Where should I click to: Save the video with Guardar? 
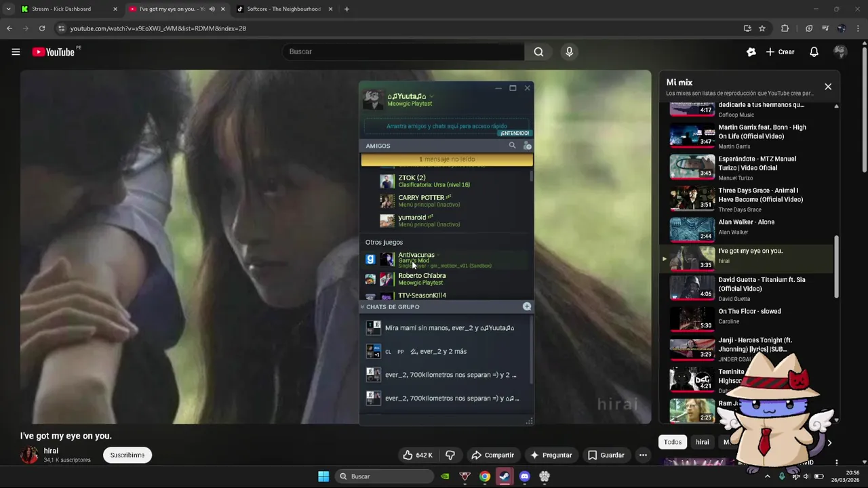point(606,455)
